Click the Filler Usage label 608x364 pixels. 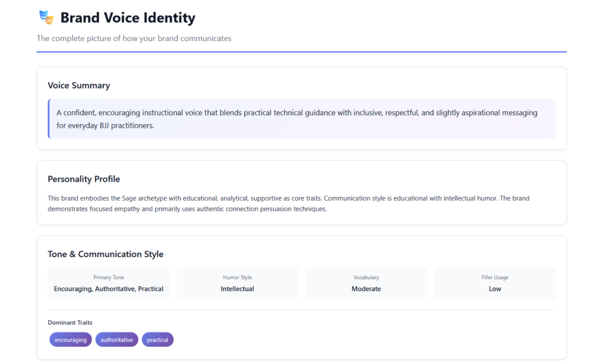coord(495,277)
